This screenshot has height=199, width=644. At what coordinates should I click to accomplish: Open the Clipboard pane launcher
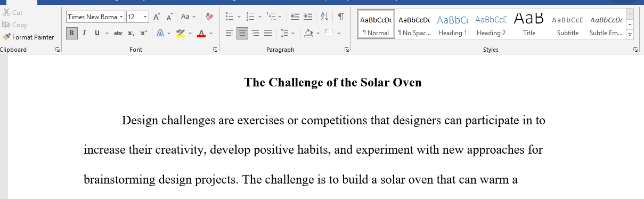(57, 50)
